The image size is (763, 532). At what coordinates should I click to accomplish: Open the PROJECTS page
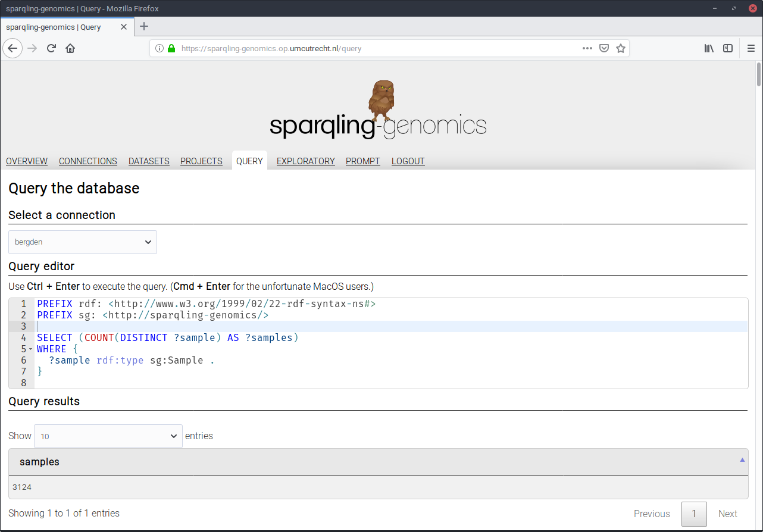click(201, 161)
